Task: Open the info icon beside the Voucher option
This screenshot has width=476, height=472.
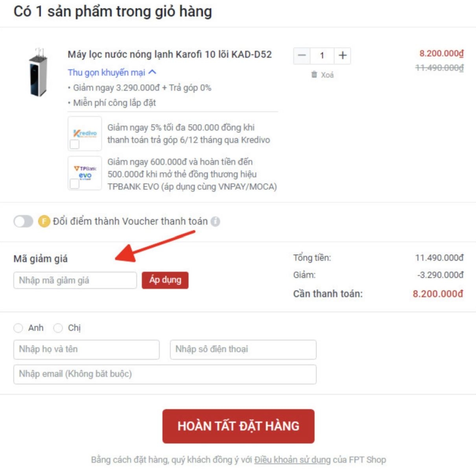Action: click(215, 221)
